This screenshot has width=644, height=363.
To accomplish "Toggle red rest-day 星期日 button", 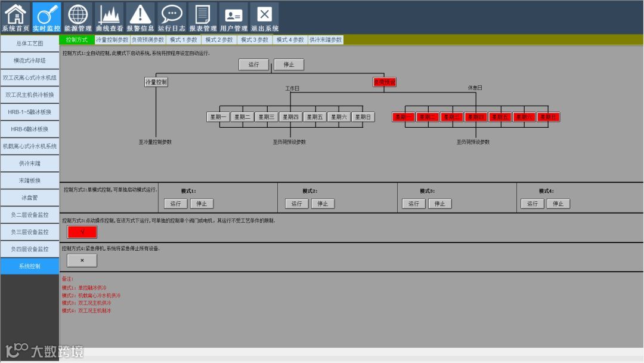I will (x=549, y=117).
